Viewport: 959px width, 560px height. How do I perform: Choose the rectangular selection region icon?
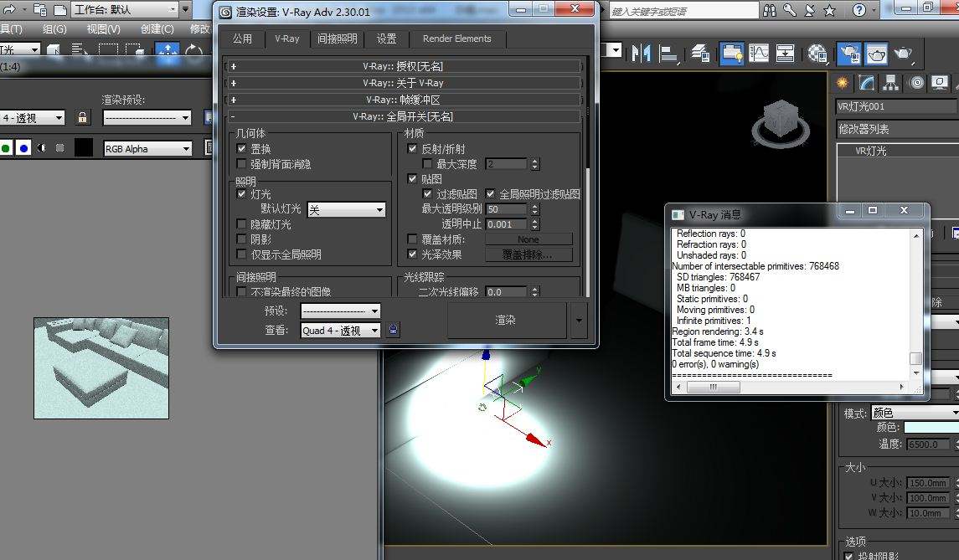(108, 50)
